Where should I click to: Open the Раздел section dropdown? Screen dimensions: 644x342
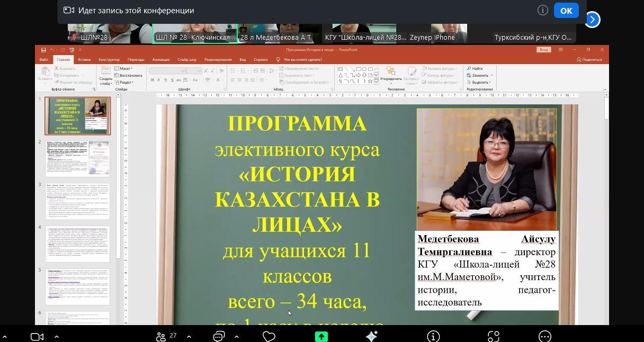126,82
